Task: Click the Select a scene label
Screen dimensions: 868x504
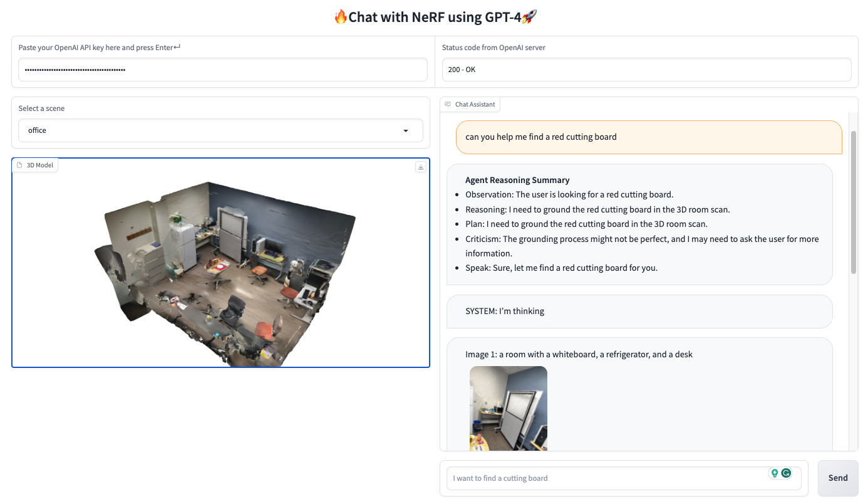Action: (41, 108)
